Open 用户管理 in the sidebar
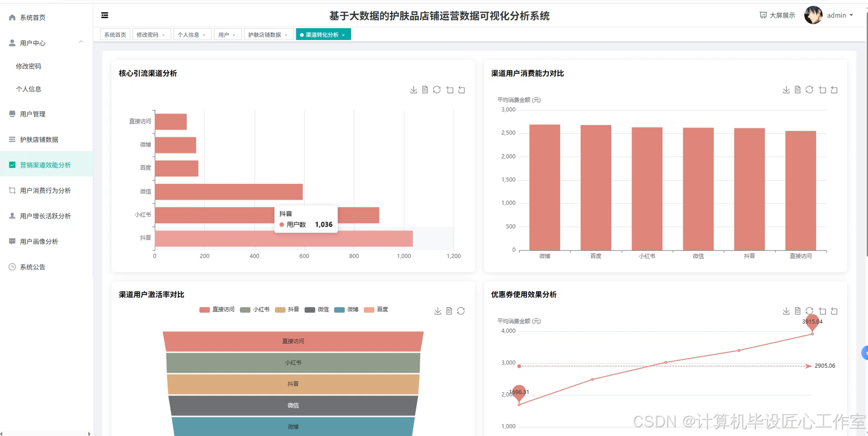Viewport: 868px width, 436px height. point(46,114)
